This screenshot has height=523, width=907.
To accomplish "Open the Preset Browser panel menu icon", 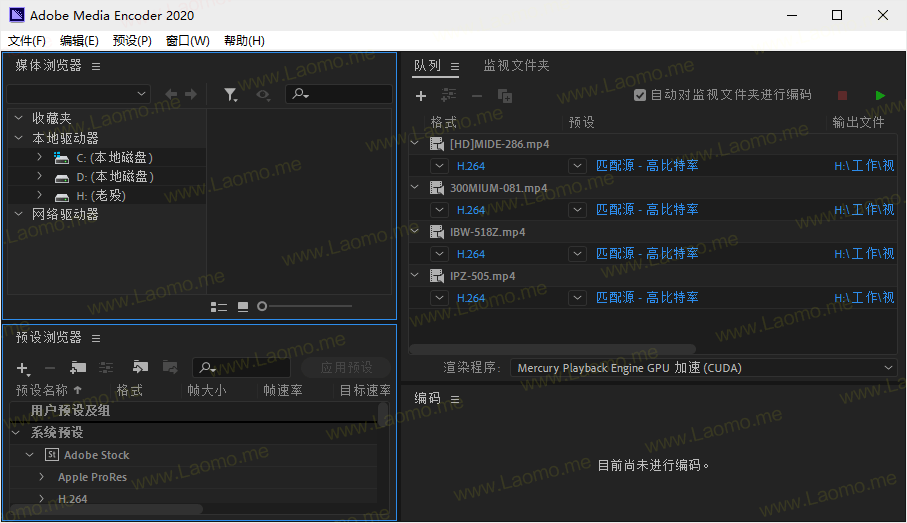I will (x=96, y=338).
